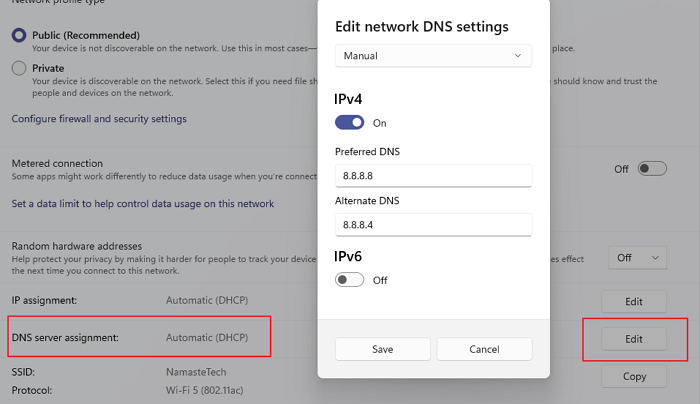Click the Random hardware addresses chevron
700x404 pixels.
point(656,258)
